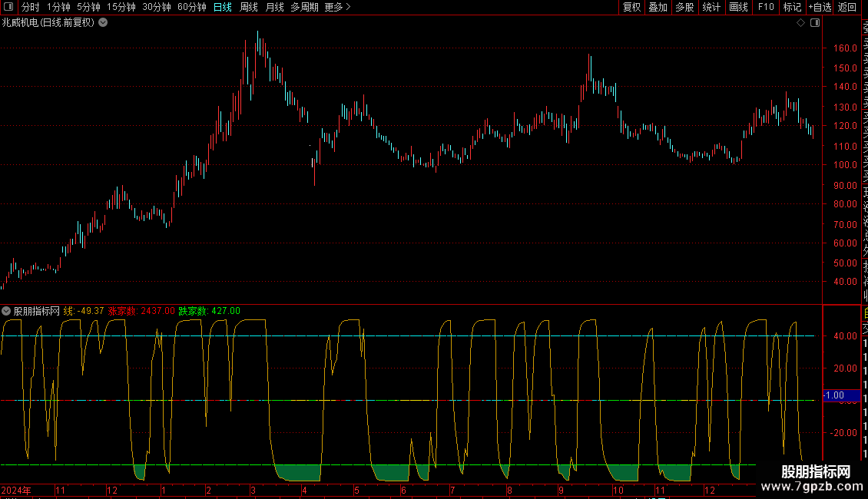
Task: Click the diamond icon above price axis
Action: tap(800, 23)
